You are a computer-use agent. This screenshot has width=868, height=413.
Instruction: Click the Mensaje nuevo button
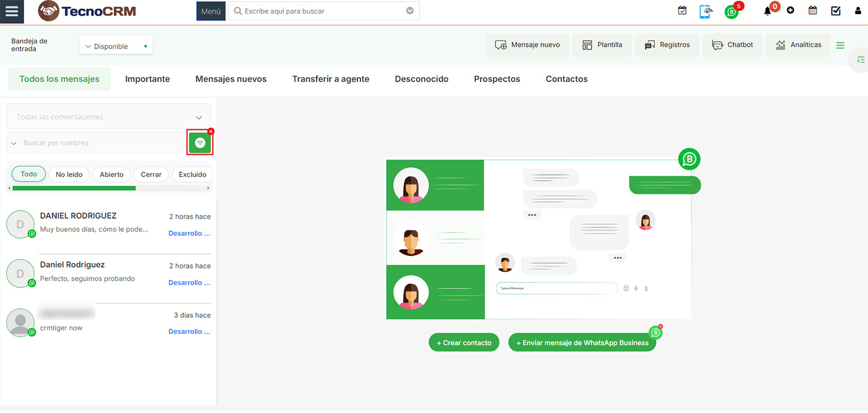pyautogui.click(x=527, y=45)
